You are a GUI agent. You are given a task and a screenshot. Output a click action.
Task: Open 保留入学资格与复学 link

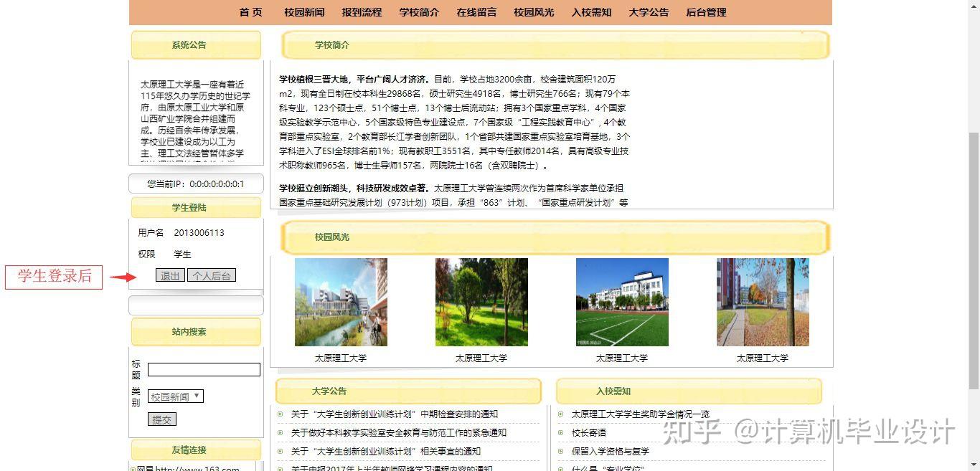610,452
